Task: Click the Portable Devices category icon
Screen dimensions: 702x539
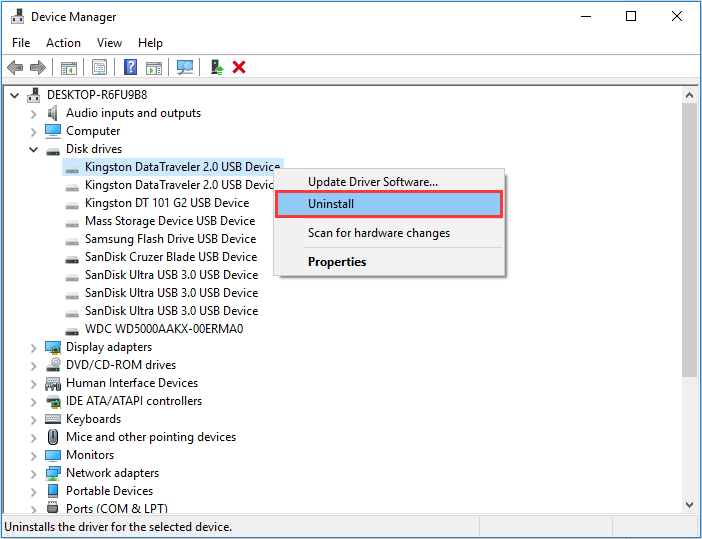Action: (53, 491)
